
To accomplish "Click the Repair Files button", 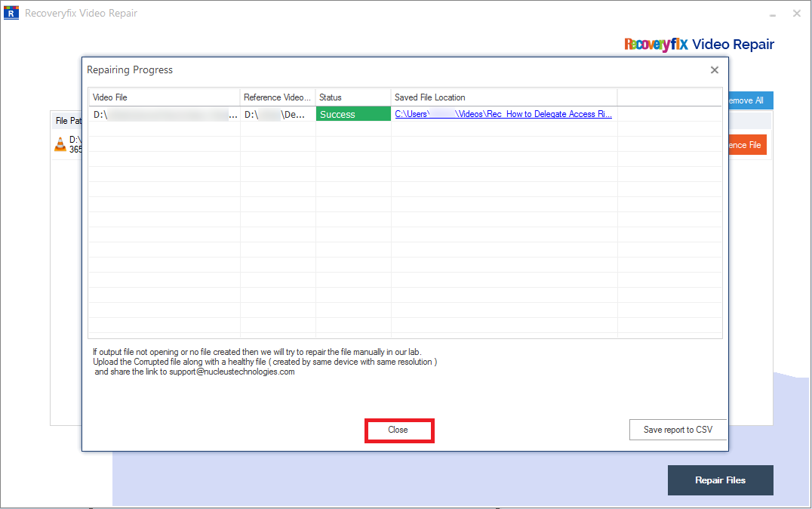I will (x=721, y=480).
